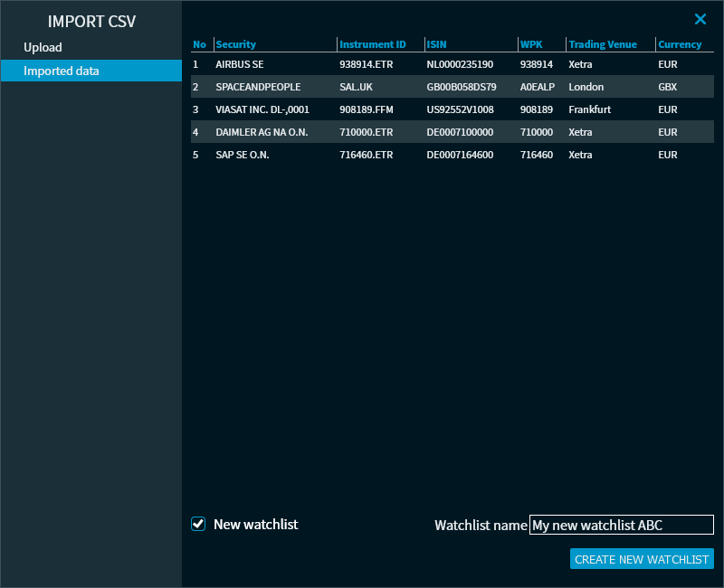
Task: Open the Upload section
Action: coord(43,47)
